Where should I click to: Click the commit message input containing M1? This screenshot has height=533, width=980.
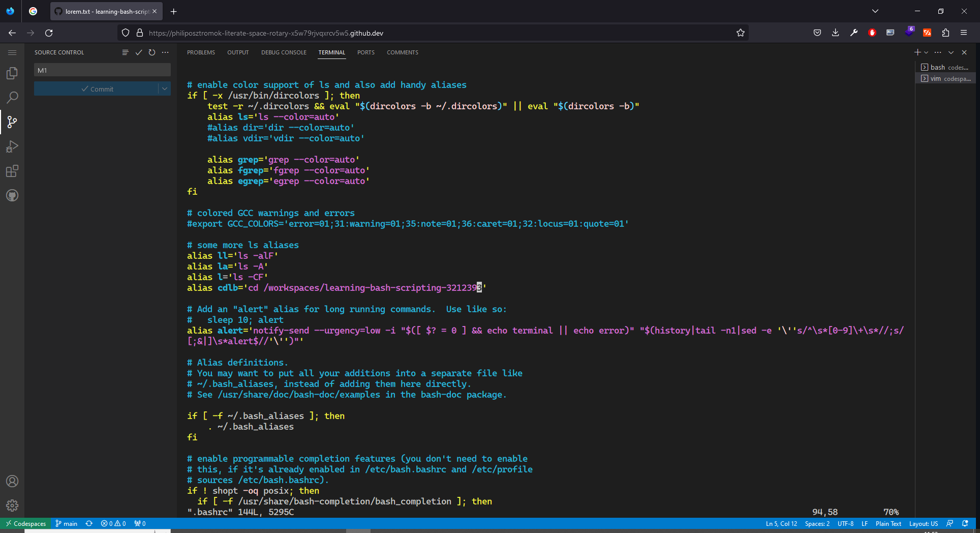[102, 70]
